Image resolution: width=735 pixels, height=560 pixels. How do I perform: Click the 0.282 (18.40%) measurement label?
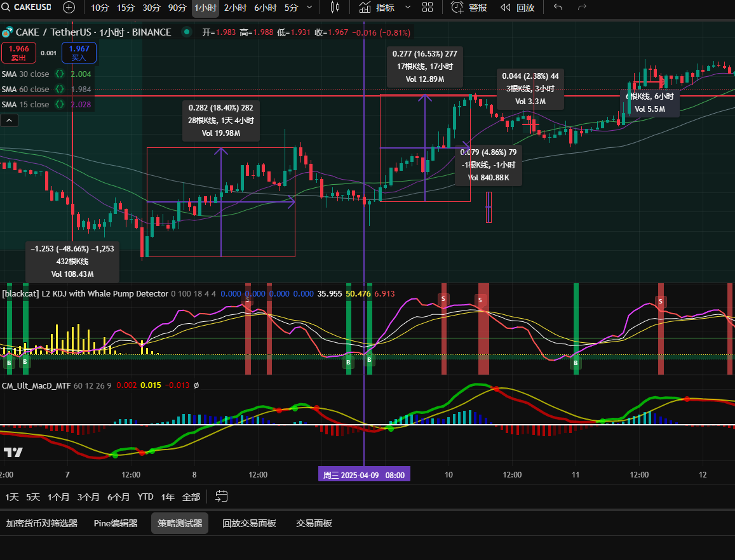pos(221,121)
